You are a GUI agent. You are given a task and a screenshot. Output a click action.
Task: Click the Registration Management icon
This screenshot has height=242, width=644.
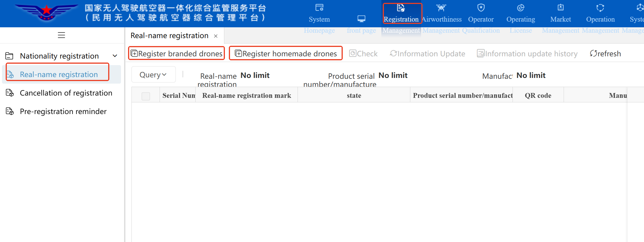(401, 8)
